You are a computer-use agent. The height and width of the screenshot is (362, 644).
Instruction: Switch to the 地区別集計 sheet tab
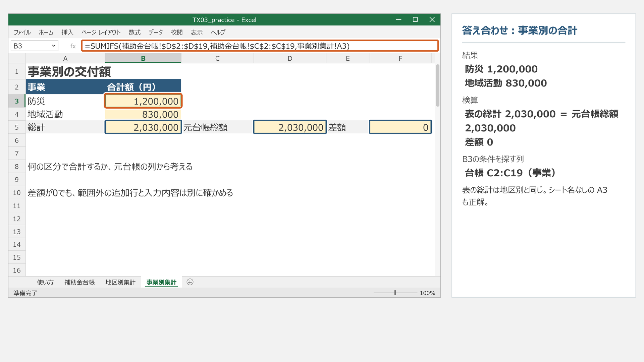(x=120, y=282)
